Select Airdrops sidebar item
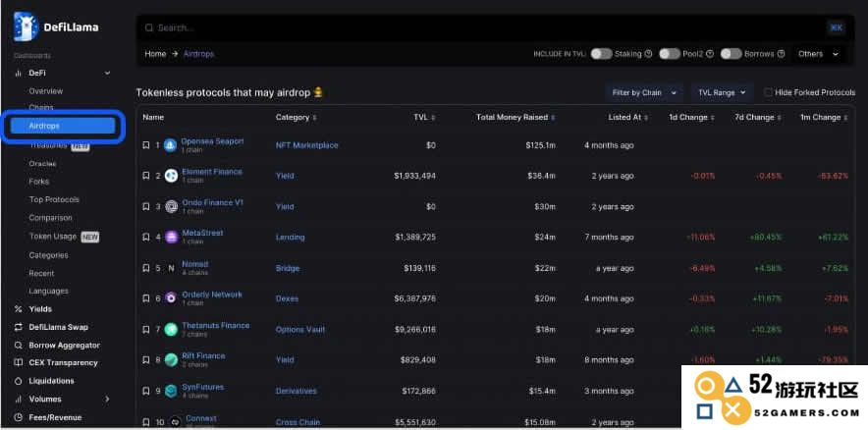 point(63,126)
